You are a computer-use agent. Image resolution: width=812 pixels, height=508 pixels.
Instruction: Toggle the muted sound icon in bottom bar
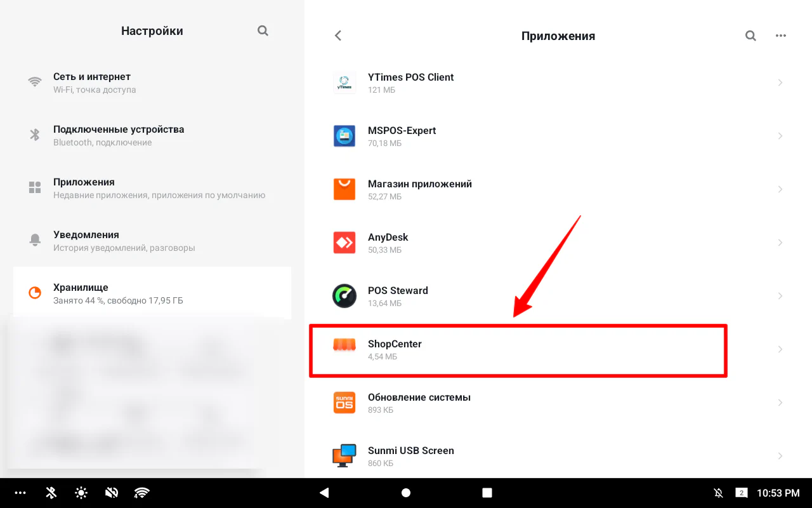click(112, 493)
